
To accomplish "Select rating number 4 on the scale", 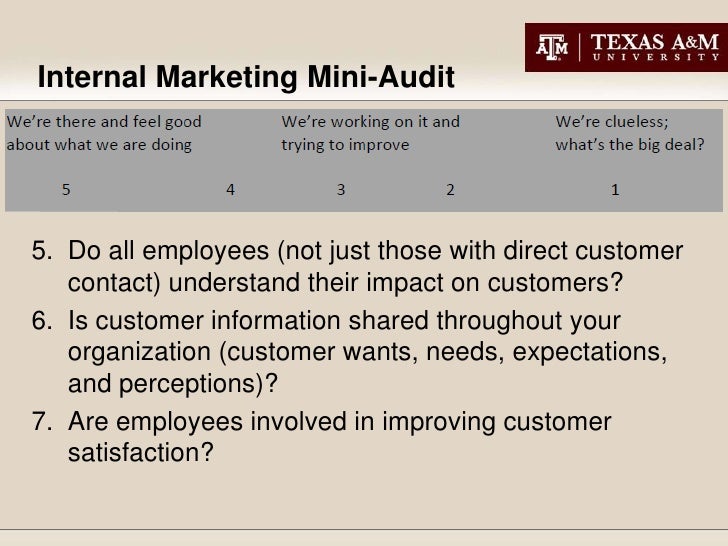I will [x=230, y=189].
